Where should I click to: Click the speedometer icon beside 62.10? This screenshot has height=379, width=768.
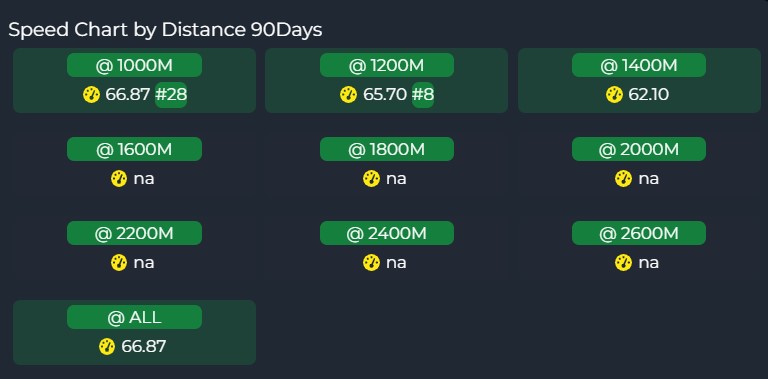[x=614, y=95]
